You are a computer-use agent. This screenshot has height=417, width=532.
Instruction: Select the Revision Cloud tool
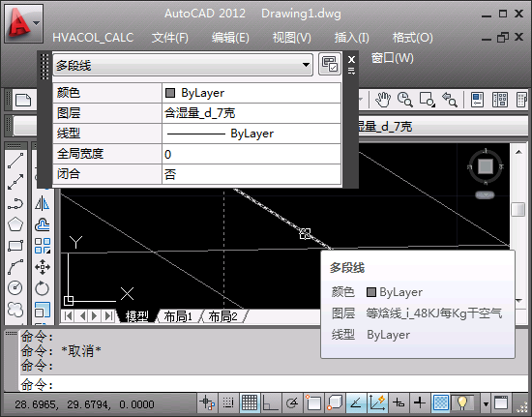15,310
